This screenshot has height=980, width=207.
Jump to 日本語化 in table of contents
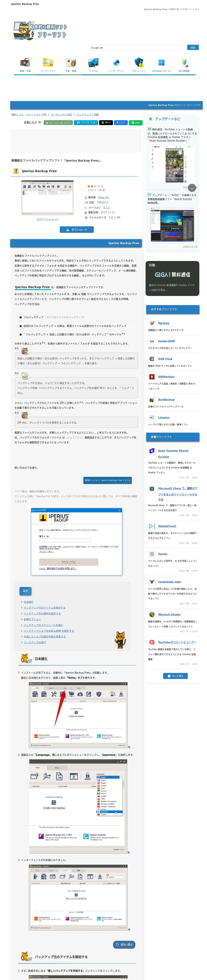29,602
